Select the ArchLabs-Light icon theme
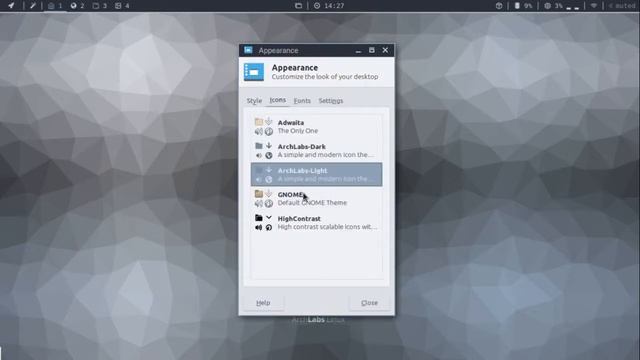 pos(316,174)
